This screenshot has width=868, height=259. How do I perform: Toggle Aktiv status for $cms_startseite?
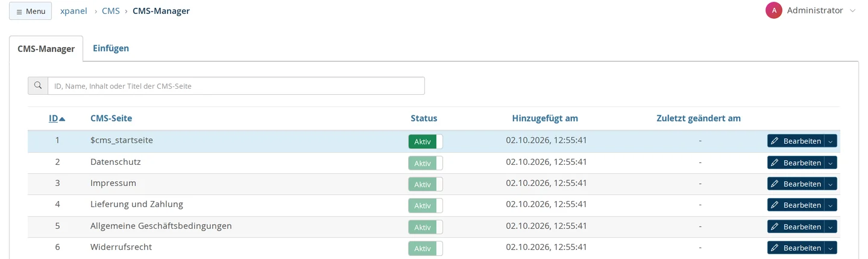click(426, 141)
